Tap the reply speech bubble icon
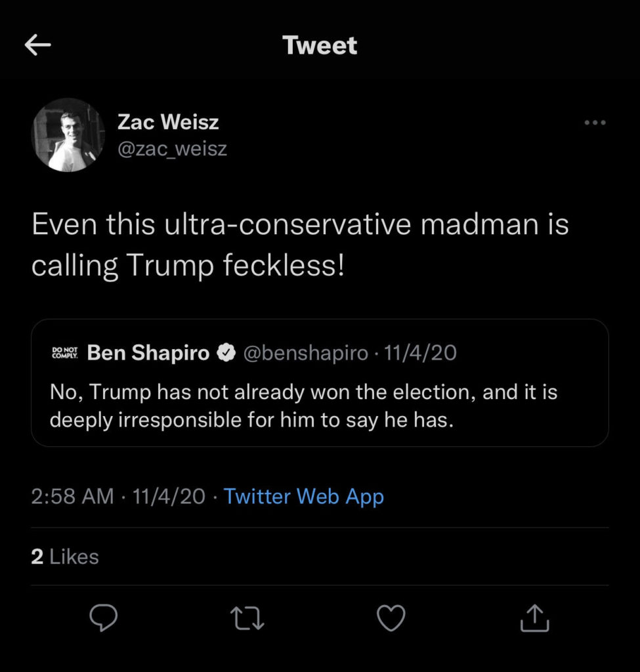 103,618
